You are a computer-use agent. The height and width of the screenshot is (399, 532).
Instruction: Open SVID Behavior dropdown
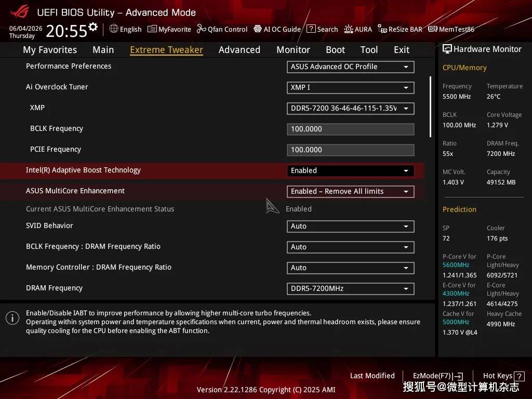point(351,227)
